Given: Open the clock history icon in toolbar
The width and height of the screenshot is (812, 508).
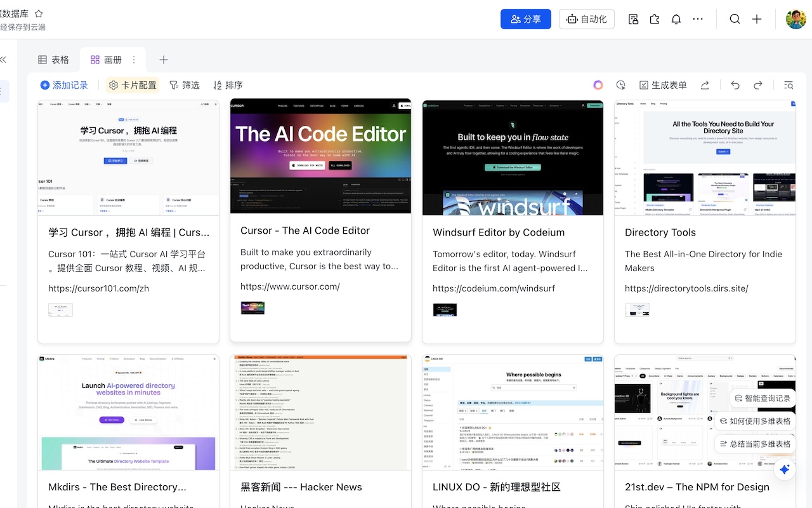Looking at the screenshot, I should pos(620,85).
